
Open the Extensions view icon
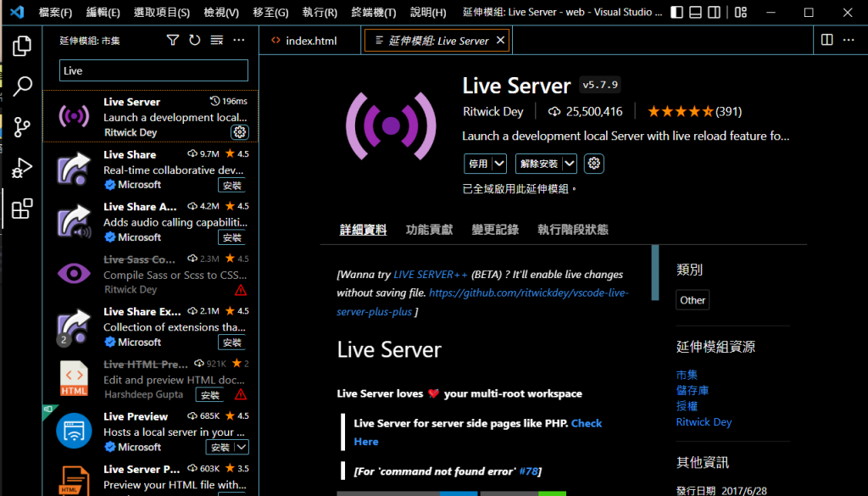pos(22,209)
